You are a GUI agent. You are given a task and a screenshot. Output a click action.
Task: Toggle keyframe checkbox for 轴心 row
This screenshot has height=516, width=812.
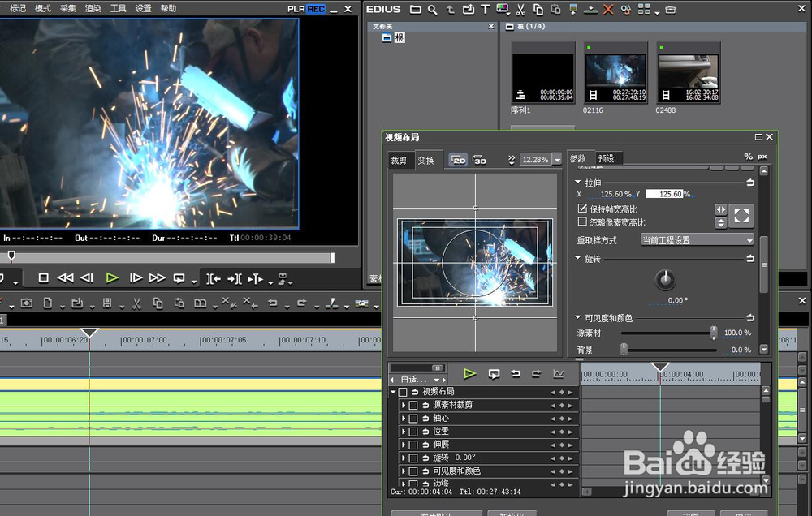coord(413,418)
